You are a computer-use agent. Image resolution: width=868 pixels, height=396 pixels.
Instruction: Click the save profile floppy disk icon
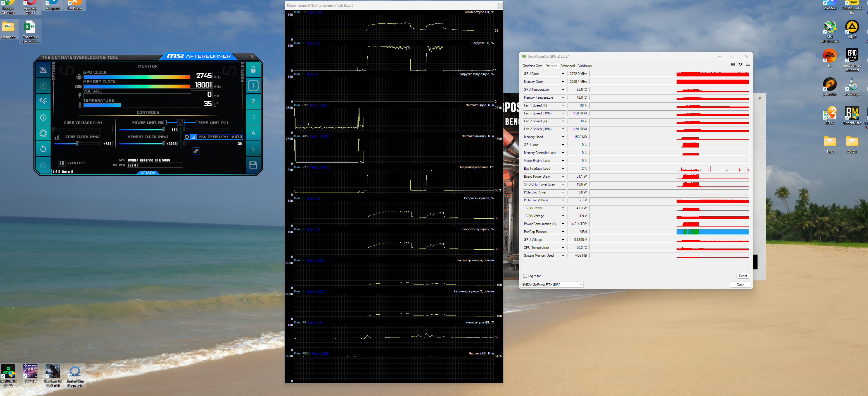click(253, 165)
